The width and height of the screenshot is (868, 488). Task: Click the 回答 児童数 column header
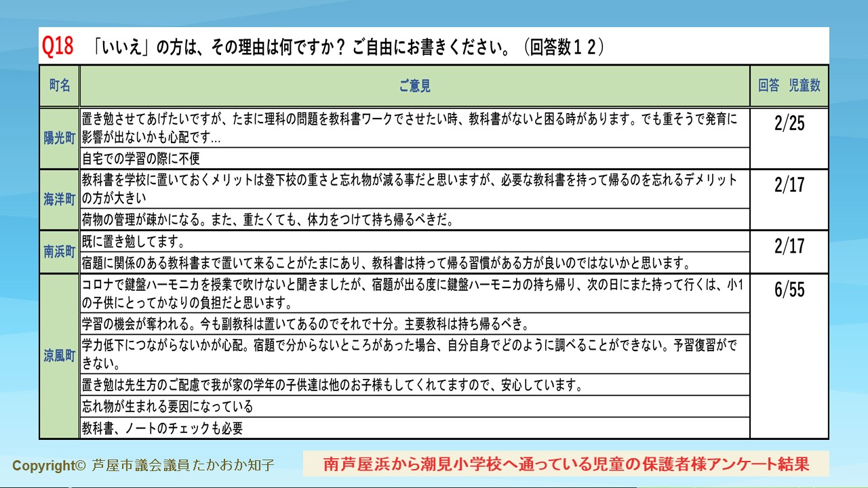click(789, 85)
